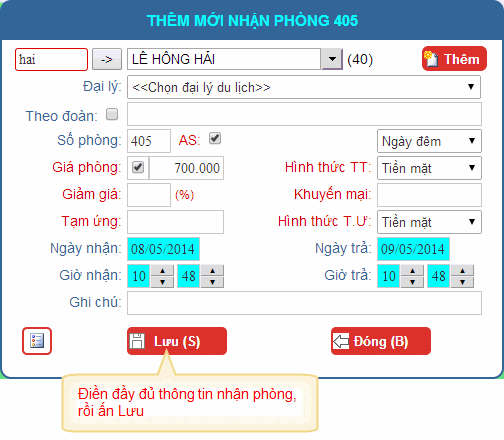The width and height of the screenshot is (504, 440).
Task: Open the Ngày đêm rental type dropdown
Action: tap(429, 141)
